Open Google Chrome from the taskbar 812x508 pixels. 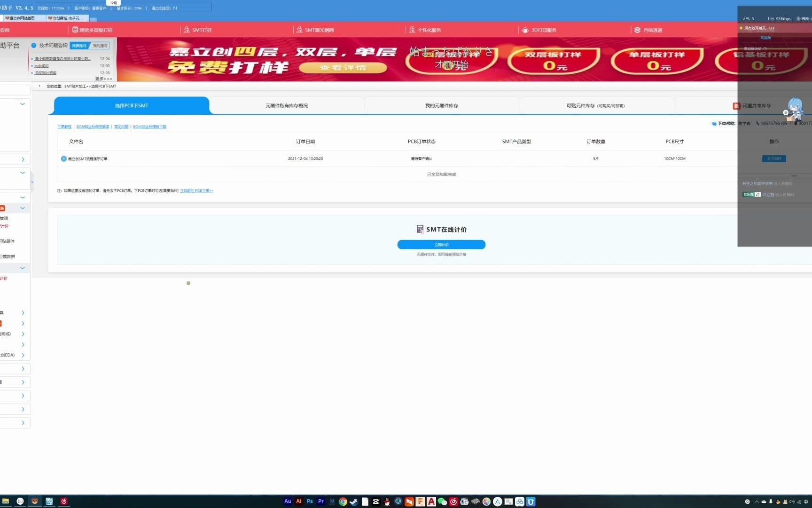(x=343, y=501)
